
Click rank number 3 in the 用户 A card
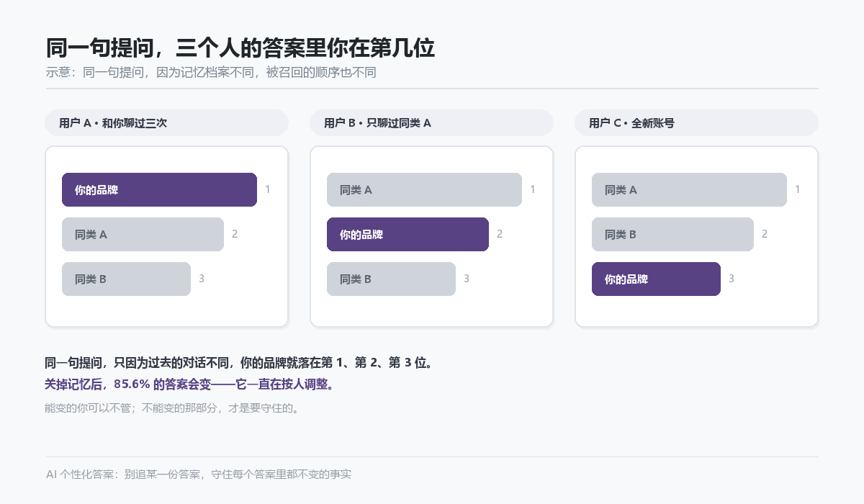click(202, 279)
